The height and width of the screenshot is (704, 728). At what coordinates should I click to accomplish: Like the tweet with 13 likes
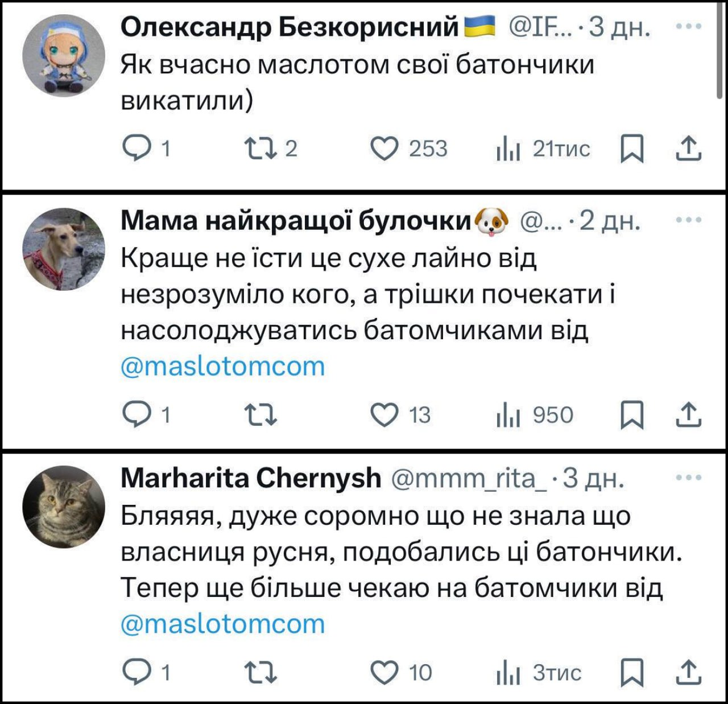[384, 415]
